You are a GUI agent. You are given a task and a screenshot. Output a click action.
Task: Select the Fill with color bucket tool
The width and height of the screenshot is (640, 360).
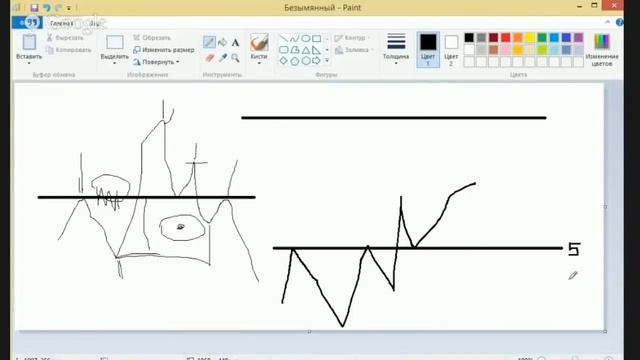click(x=222, y=42)
